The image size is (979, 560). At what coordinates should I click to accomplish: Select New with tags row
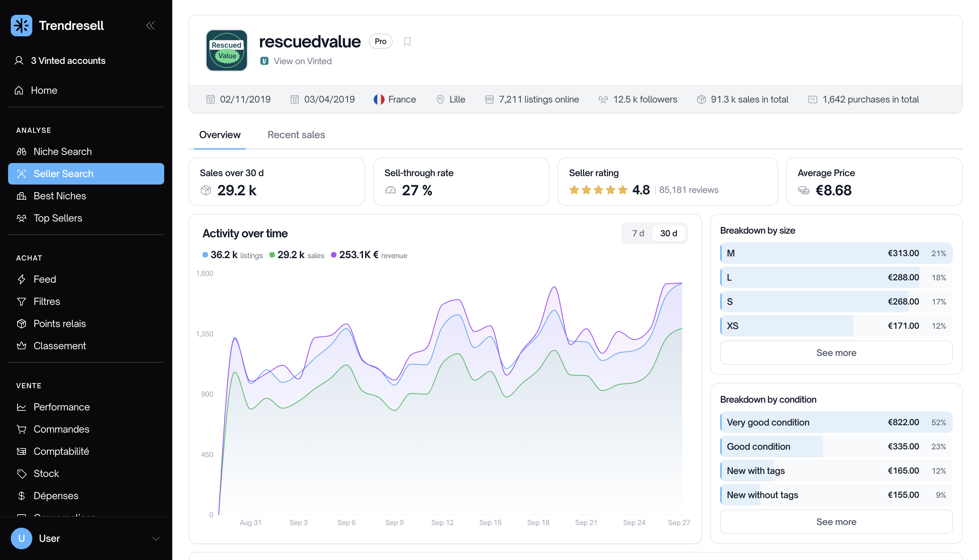coord(836,471)
